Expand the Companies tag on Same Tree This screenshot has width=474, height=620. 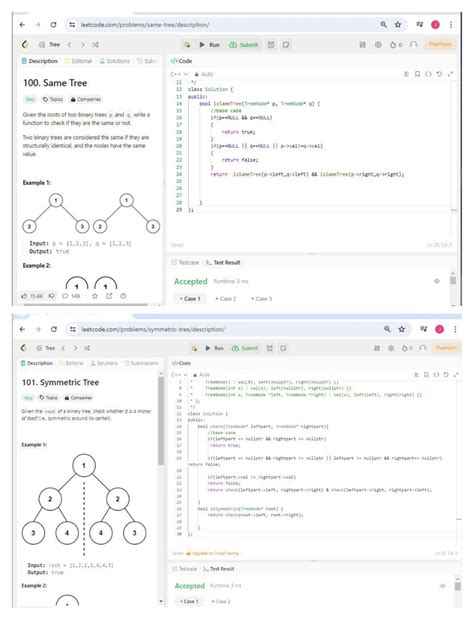click(86, 99)
